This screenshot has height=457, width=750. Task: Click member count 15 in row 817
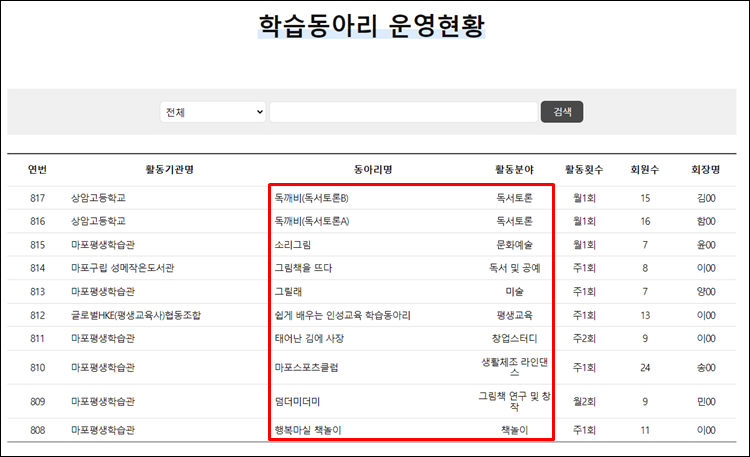pos(645,198)
